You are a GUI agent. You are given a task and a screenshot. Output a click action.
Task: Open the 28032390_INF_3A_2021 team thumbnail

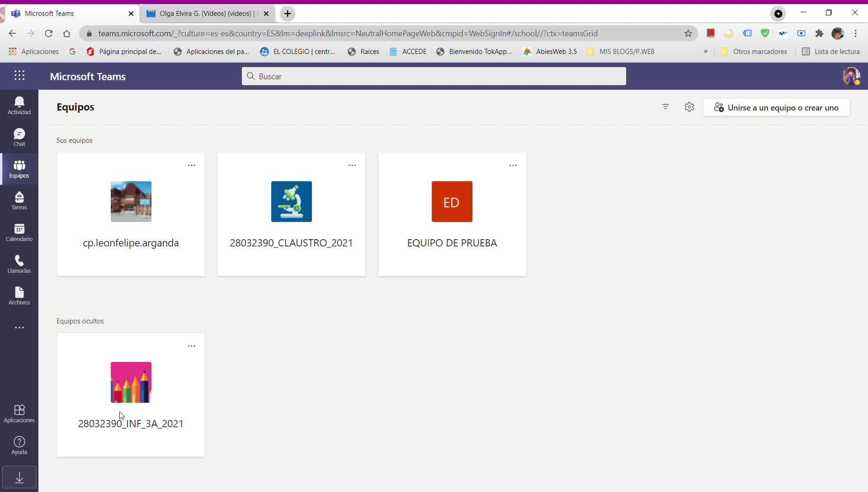pos(131,382)
